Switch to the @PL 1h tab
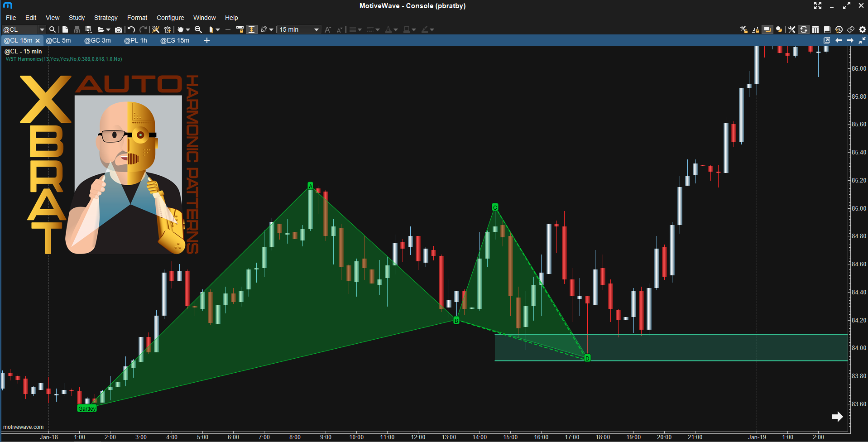Screen dimensions: 868x442 (135, 40)
